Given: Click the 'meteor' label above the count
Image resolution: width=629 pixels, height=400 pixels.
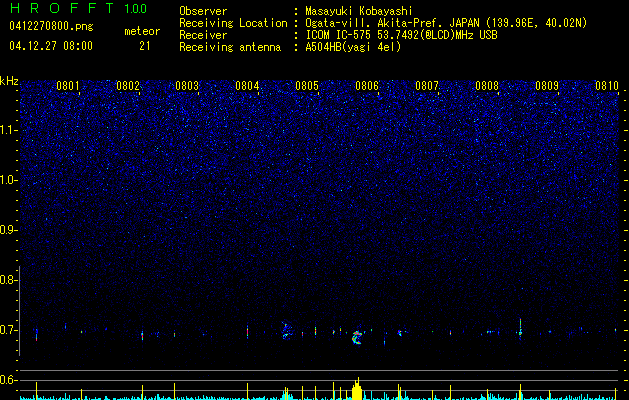Looking at the screenshot, I should point(142,31).
